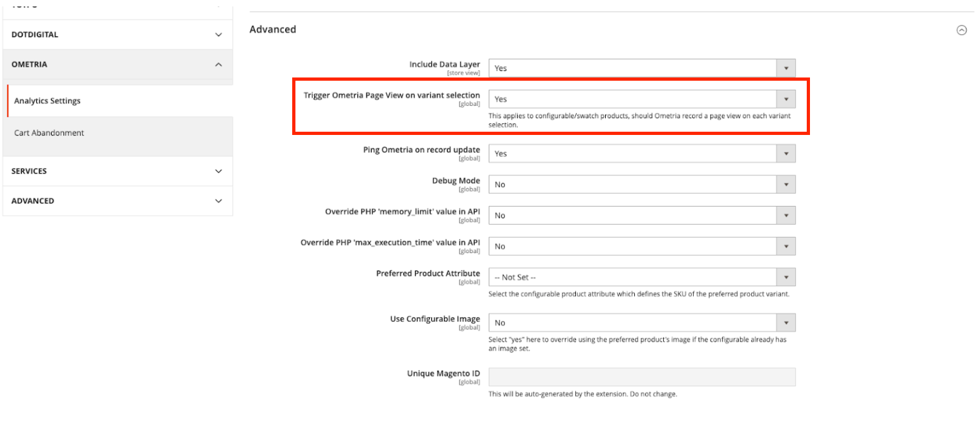
Task: Open the max_execution_time override dropdown
Action: [x=642, y=246]
